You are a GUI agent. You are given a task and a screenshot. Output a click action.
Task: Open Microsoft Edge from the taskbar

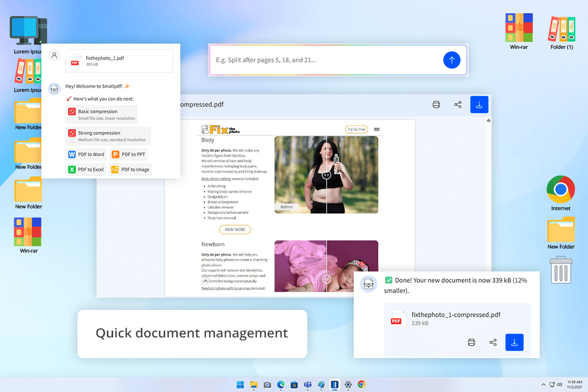coord(281,385)
